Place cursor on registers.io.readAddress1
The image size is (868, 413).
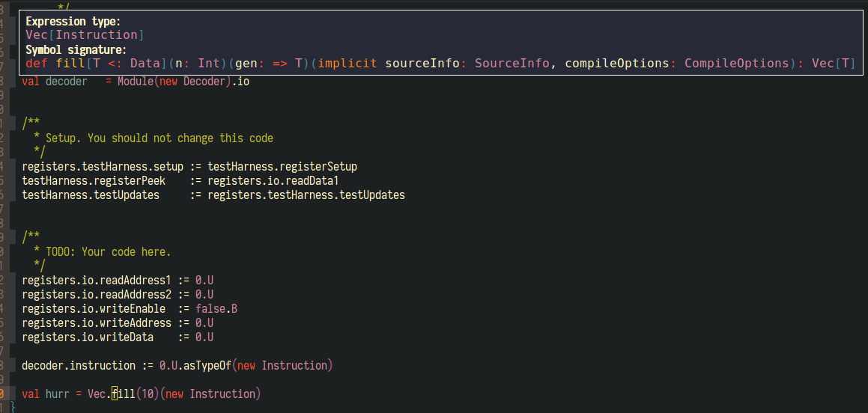[x=97, y=281]
